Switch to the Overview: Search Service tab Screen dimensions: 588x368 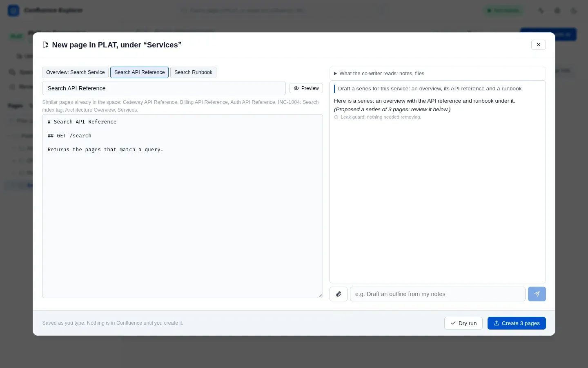tap(75, 72)
